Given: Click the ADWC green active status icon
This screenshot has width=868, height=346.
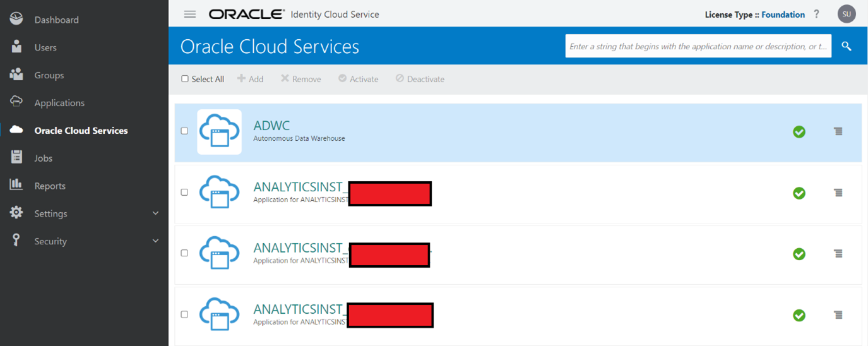Looking at the screenshot, I should (799, 131).
